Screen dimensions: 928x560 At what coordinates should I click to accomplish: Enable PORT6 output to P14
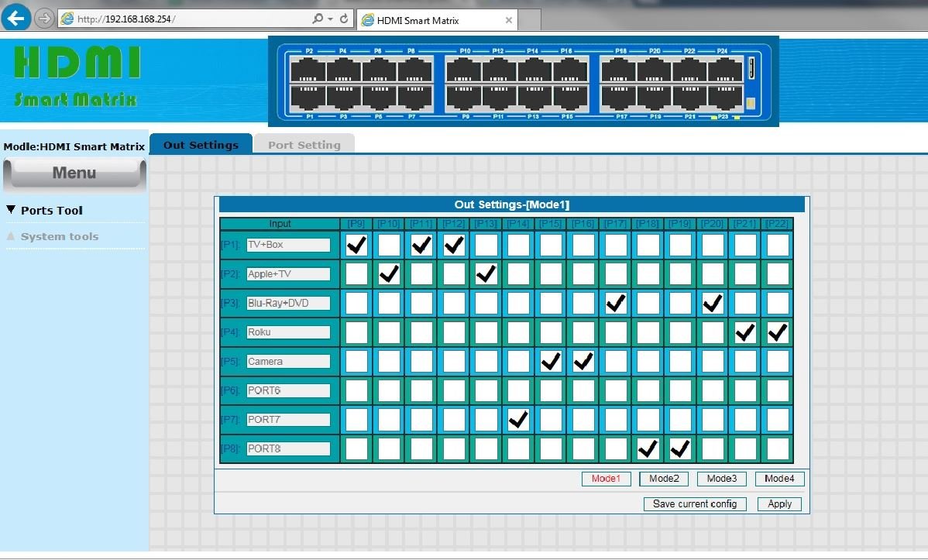[518, 391]
